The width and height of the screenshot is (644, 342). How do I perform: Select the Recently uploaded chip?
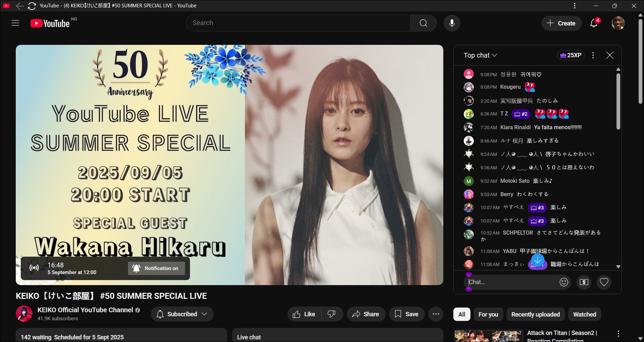(535, 314)
